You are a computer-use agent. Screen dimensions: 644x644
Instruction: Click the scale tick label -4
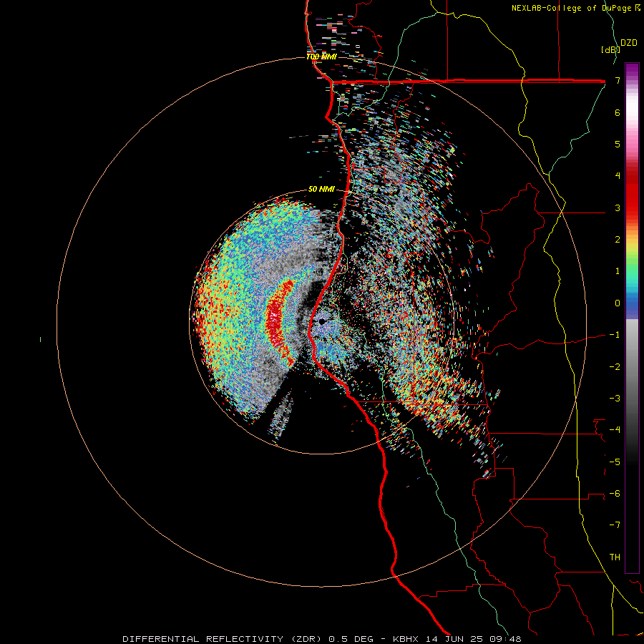615,430
